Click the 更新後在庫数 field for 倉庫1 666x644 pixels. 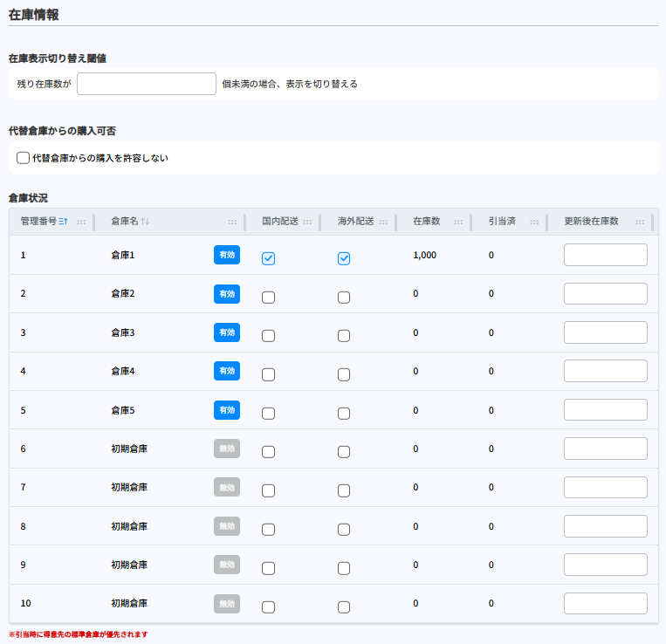606,255
